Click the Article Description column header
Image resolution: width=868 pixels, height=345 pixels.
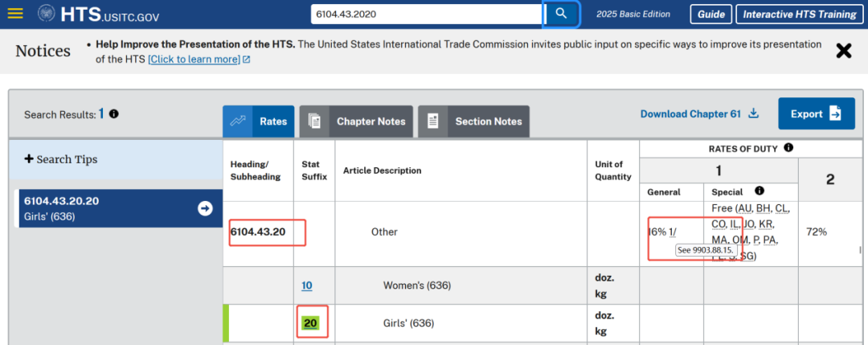click(382, 170)
